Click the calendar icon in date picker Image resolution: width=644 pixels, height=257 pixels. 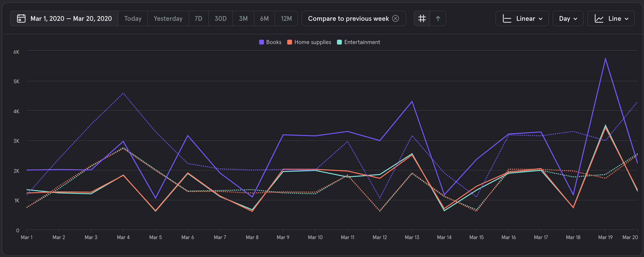point(21,19)
